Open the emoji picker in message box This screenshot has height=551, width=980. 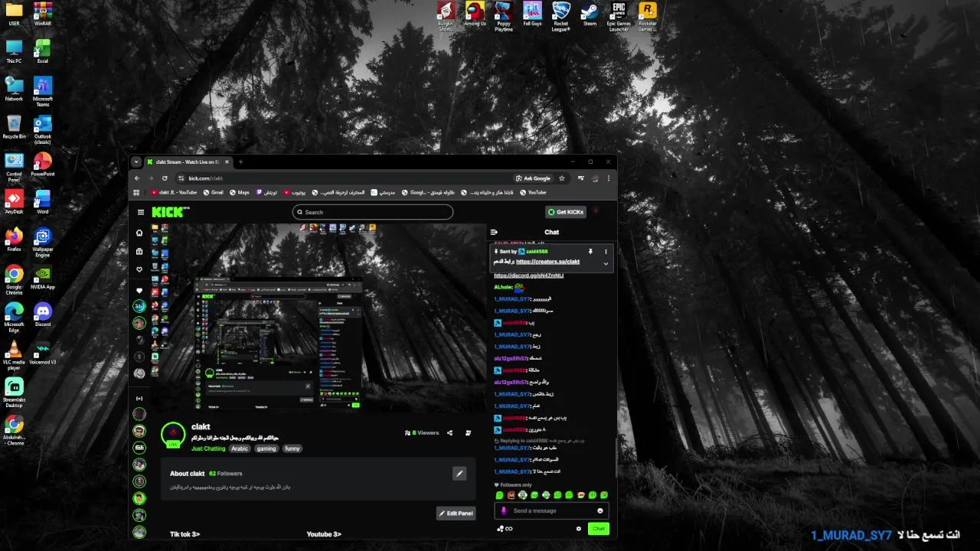tap(600, 510)
